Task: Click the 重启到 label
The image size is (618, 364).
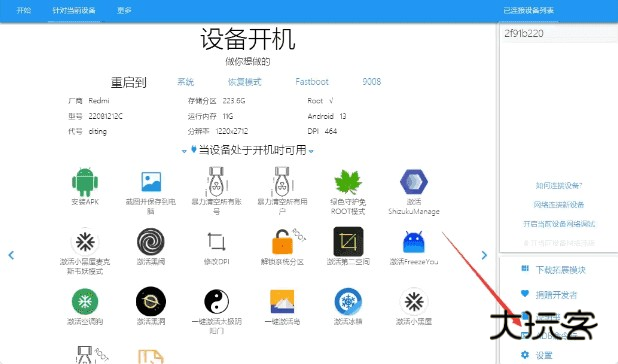Action: coord(128,82)
